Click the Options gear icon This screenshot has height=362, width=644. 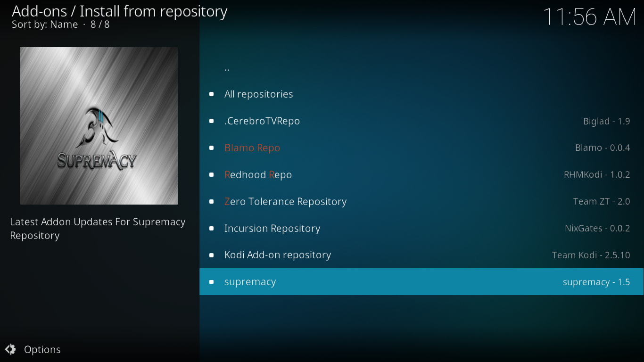pyautogui.click(x=10, y=349)
